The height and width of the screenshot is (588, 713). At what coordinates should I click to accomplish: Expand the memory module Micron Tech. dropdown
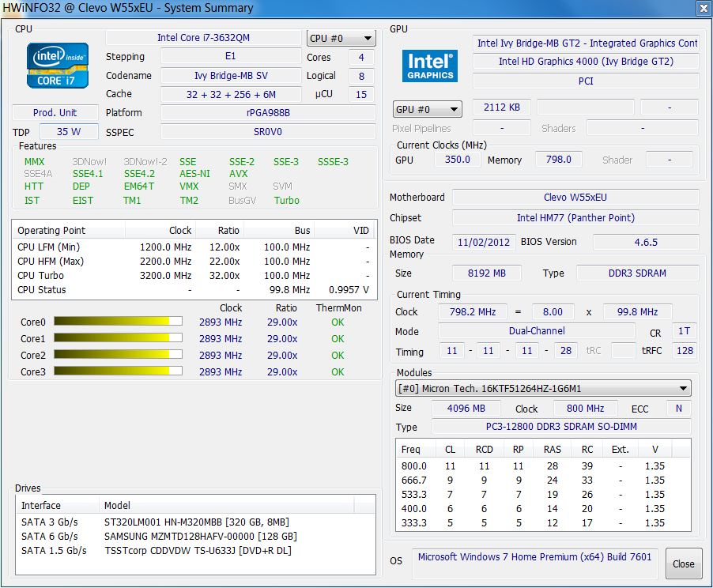pos(543,388)
